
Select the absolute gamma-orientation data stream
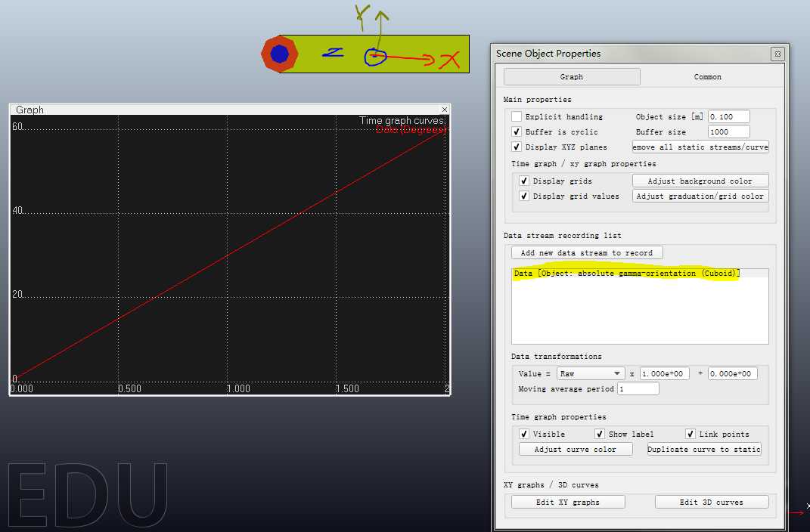point(640,273)
